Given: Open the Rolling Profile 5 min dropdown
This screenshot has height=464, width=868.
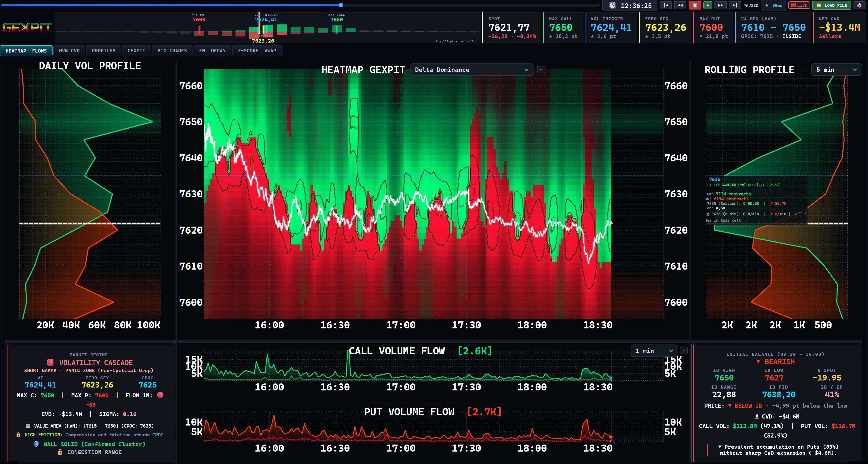Looking at the screenshot, I should coord(836,70).
